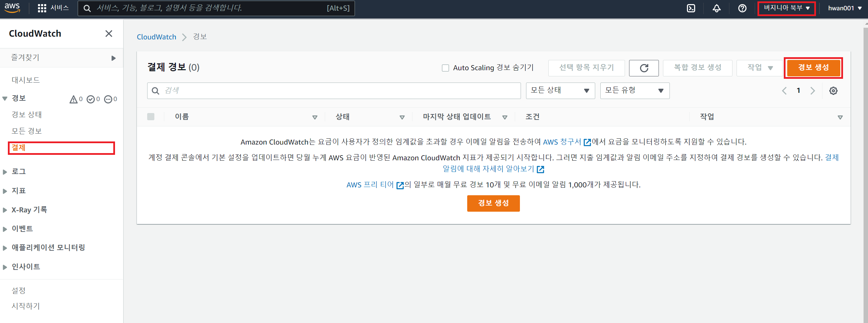Focus the top AWS services search field
The image size is (868, 323).
[216, 8]
